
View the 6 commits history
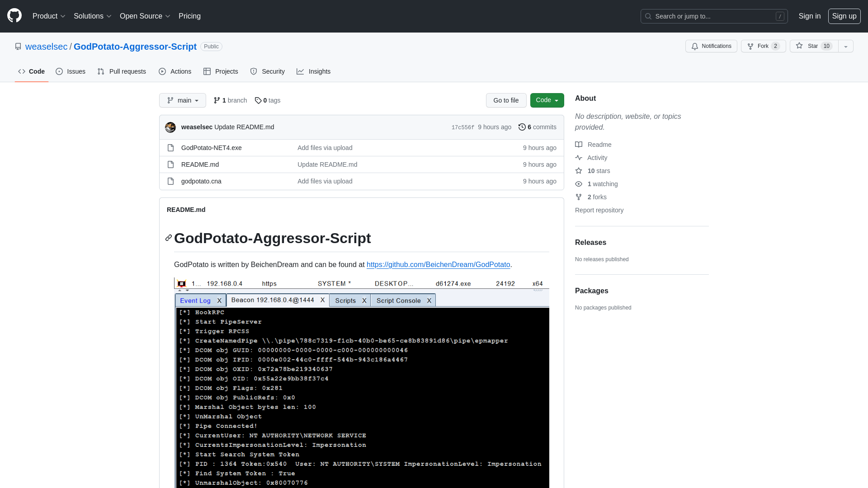(538, 127)
